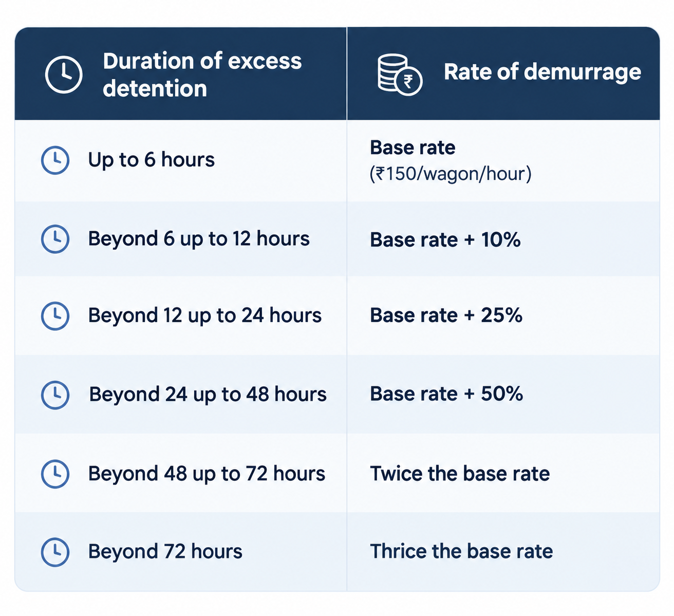Click clock icon beside Beyond 24 up to 48 hours
This screenshot has height=616, width=674.
tap(55, 395)
